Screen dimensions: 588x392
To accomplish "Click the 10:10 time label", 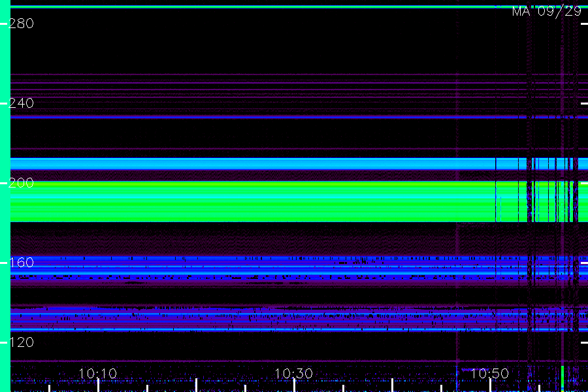I will [x=98, y=374].
